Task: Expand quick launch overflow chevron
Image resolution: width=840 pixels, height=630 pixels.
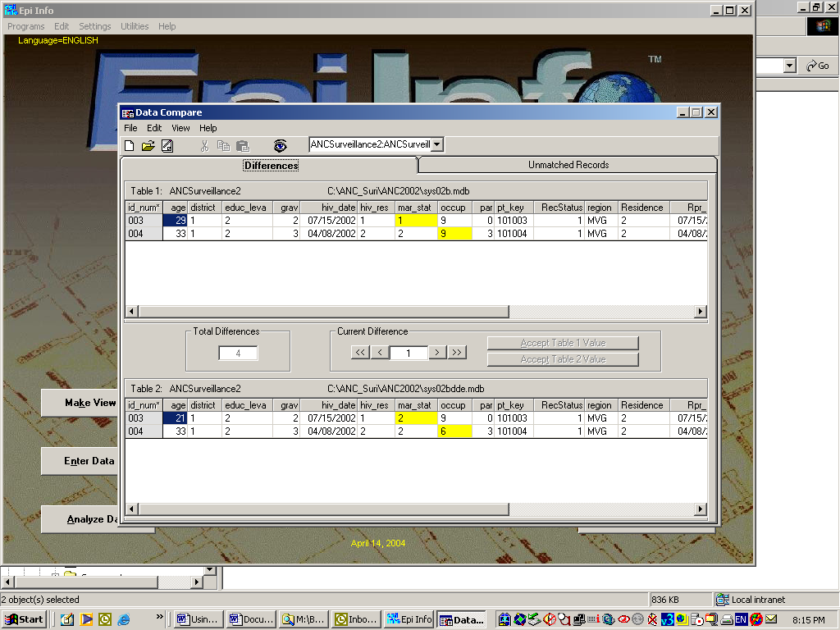Action: point(159,617)
